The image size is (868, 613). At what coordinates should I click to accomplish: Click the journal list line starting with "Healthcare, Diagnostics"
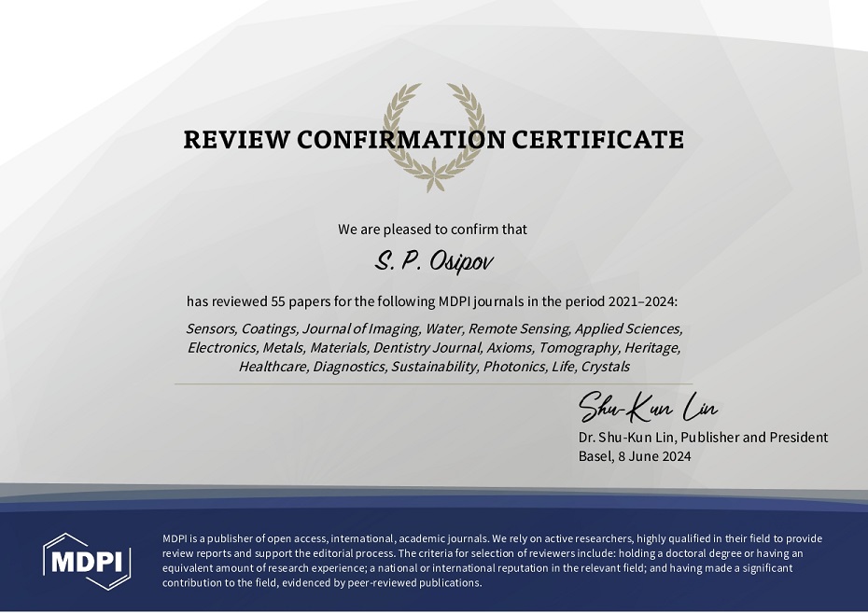tap(434, 367)
